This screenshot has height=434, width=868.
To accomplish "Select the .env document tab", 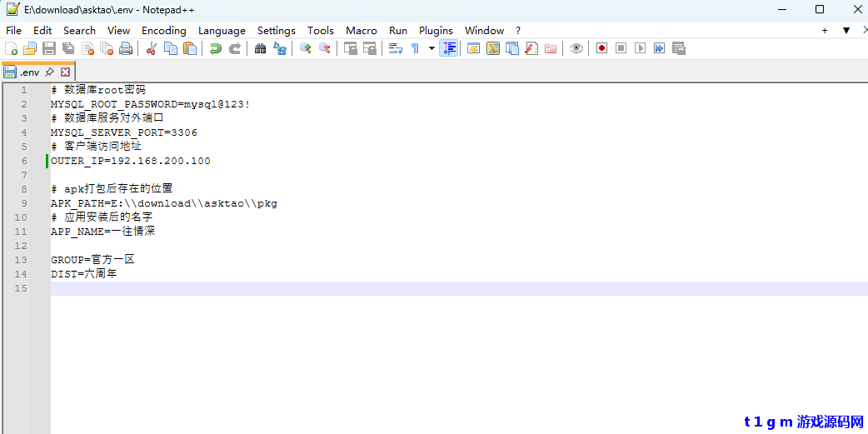I will tap(30, 72).
